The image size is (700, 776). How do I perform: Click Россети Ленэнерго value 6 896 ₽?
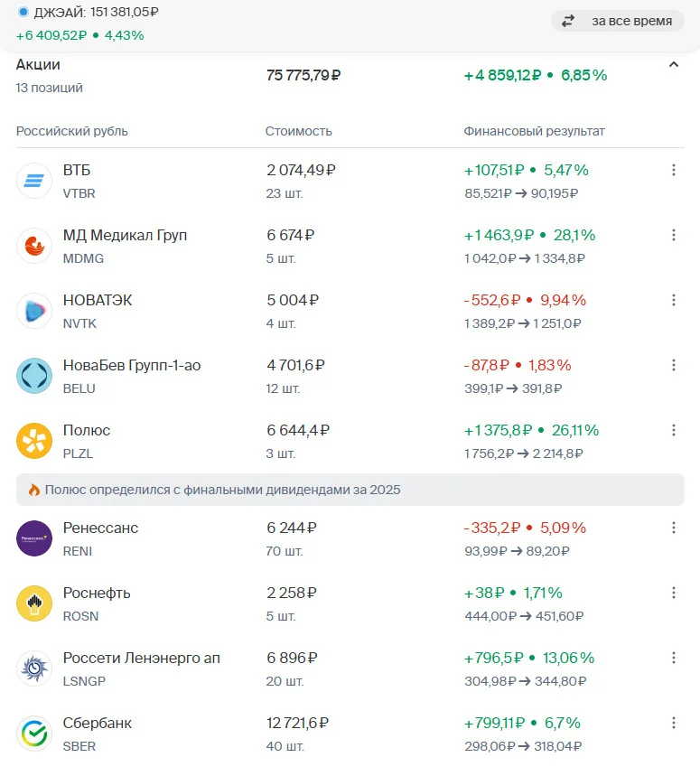pos(292,658)
